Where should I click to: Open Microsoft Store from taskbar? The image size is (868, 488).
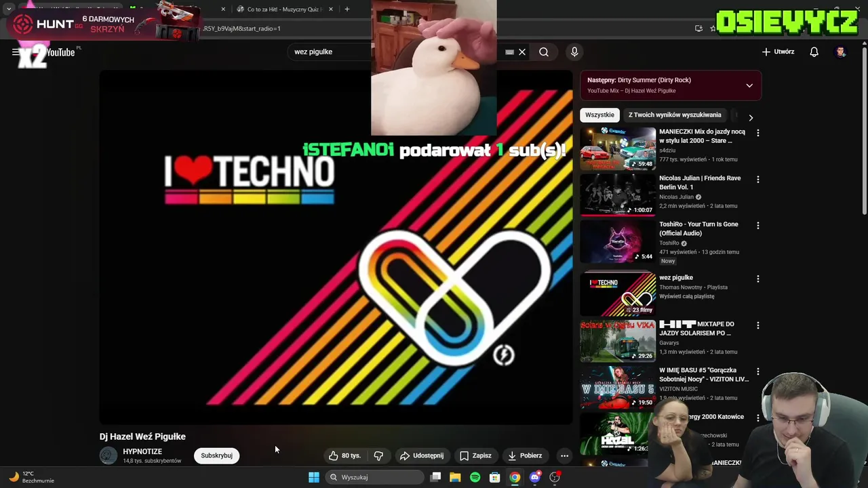coord(495,477)
